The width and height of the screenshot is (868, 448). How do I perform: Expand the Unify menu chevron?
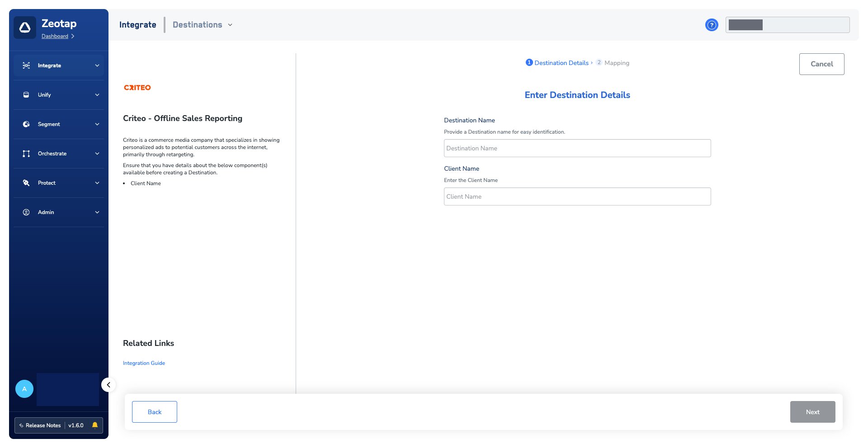pyautogui.click(x=97, y=95)
